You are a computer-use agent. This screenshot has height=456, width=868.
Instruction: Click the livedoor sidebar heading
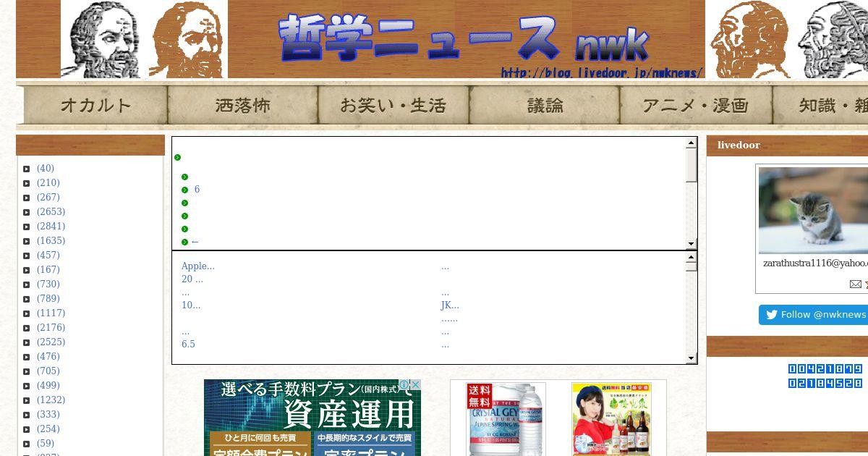pyautogui.click(x=739, y=145)
